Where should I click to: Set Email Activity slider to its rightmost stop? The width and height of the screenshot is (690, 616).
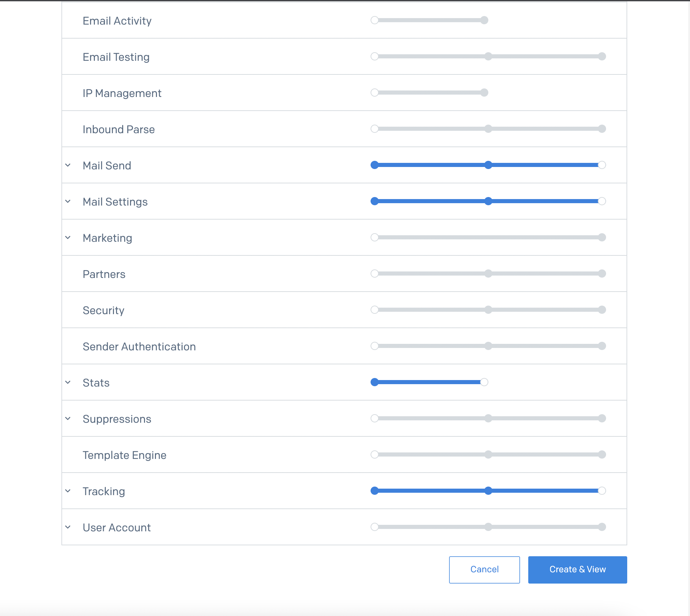point(484,20)
